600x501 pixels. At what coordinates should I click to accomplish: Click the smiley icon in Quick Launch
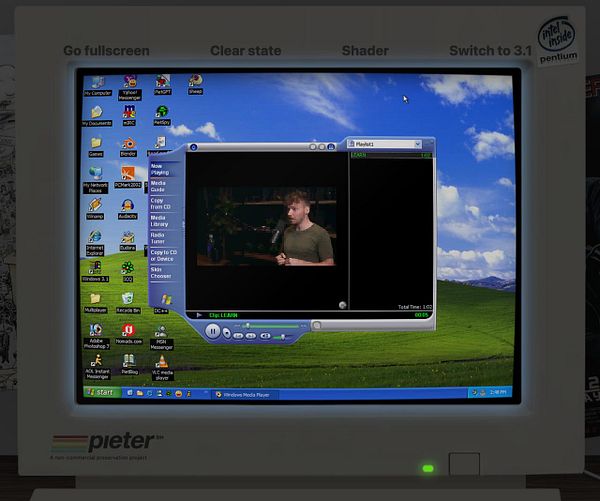pyautogui.click(x=178, y=393)
